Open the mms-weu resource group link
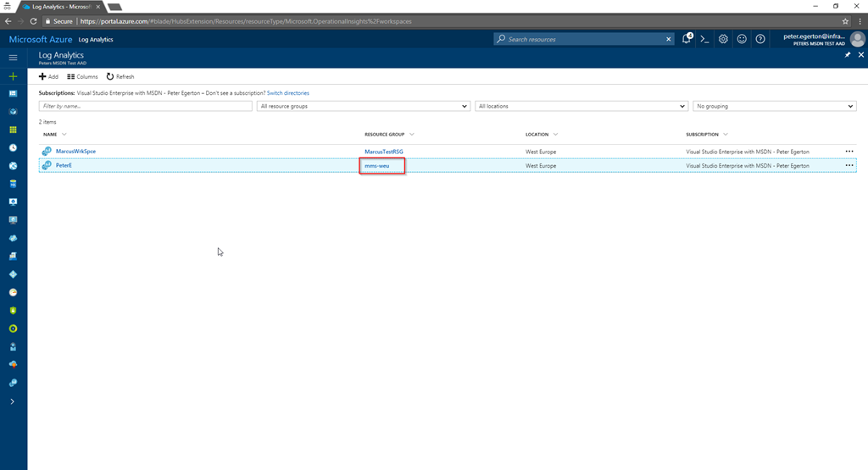Image resolution: width=868 pixels, height=470 pixels. tap(376, 165)
